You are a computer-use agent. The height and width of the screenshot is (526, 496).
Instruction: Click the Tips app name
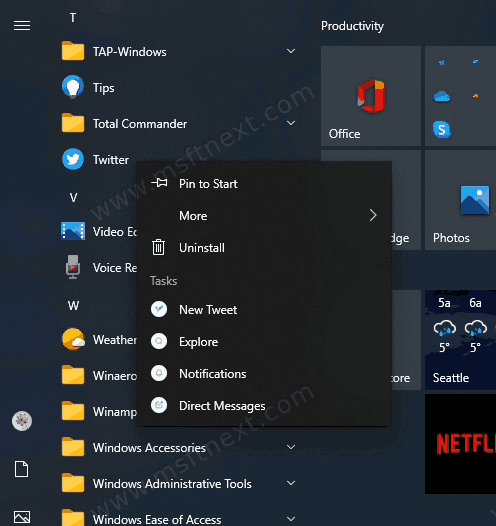(x=104, y=88)
